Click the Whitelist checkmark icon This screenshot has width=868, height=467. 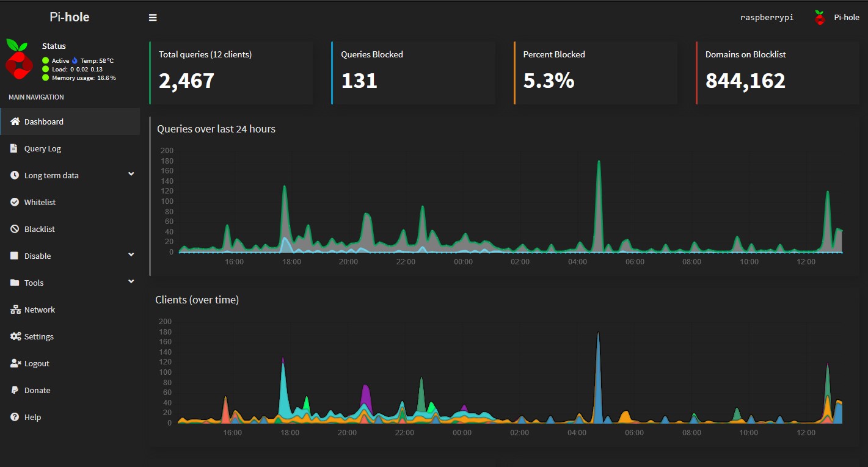13,202
